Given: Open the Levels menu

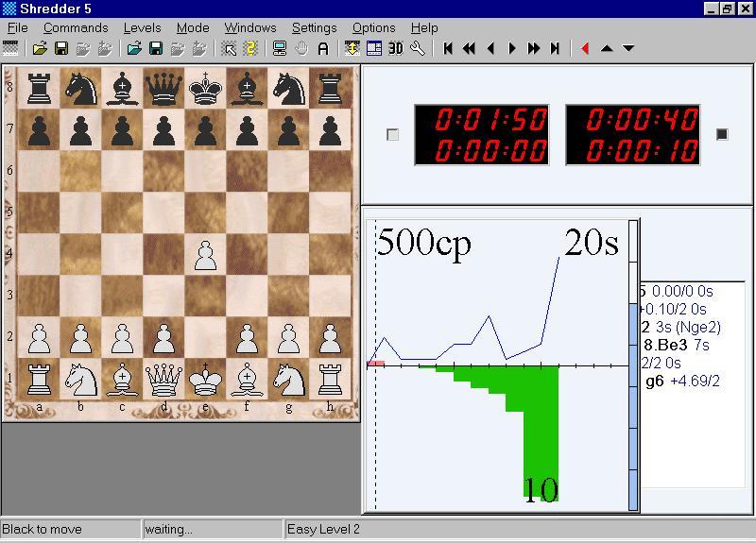Looking at the screenshot, I should point(142,27).
